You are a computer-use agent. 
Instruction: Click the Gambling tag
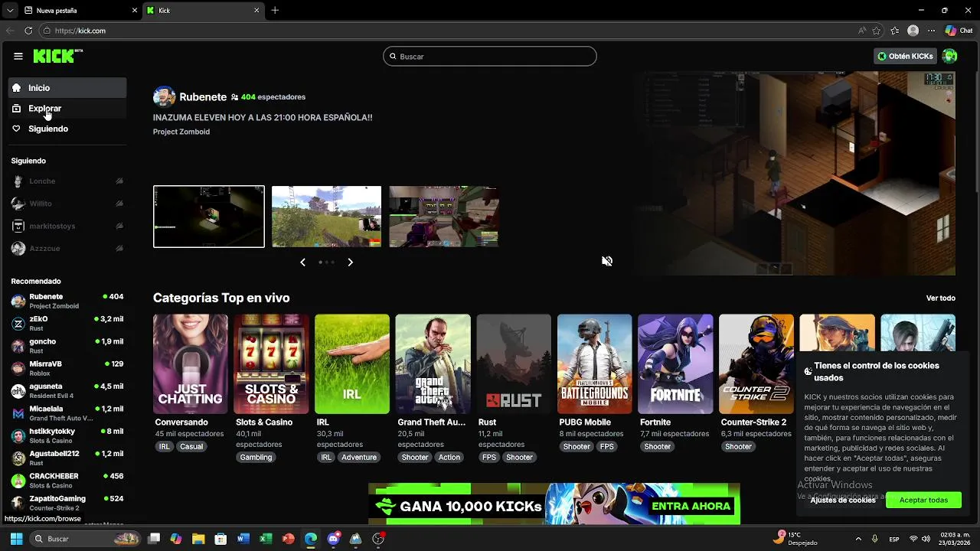256,457
